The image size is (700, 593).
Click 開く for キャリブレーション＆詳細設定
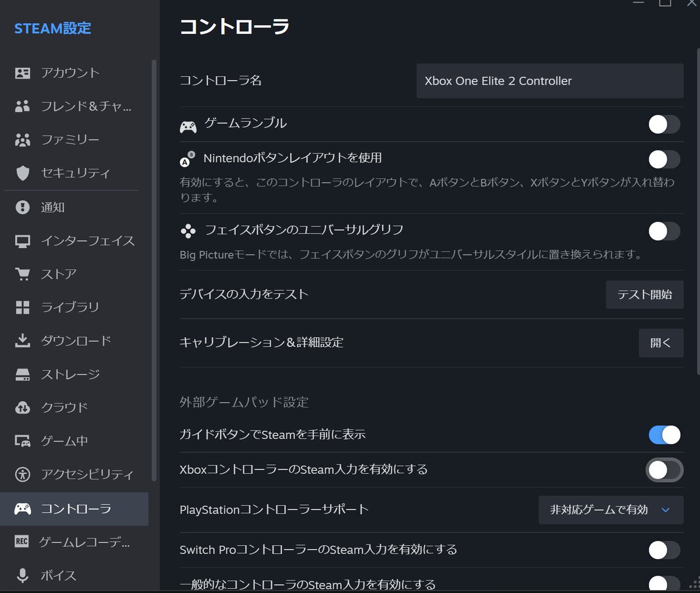[661, 343]
